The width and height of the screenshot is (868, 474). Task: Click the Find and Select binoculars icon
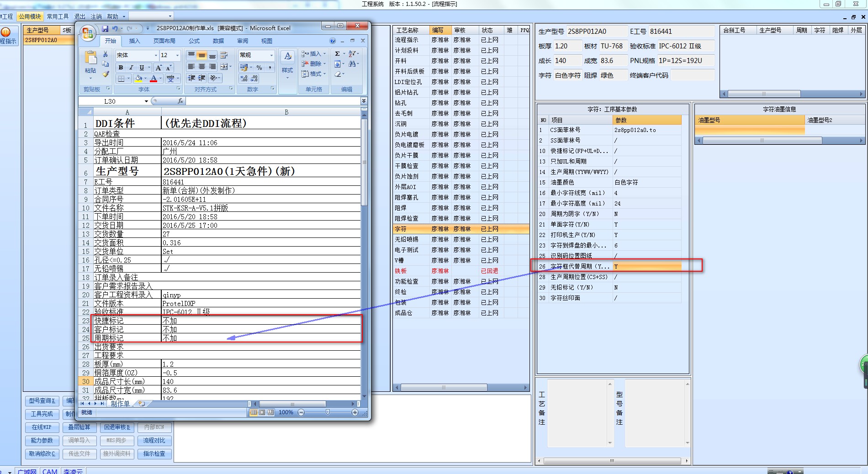pos(352,64)
